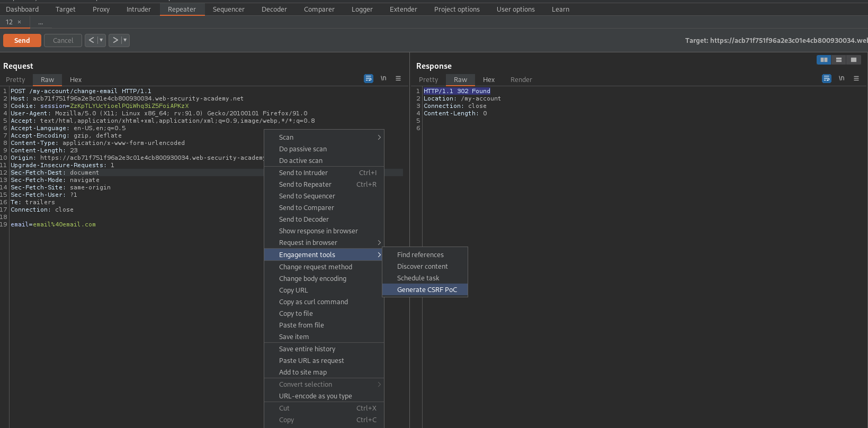Choose Copy URL menu entry
The width and height of the screenshot is (868, 428).
click(324, 290)
